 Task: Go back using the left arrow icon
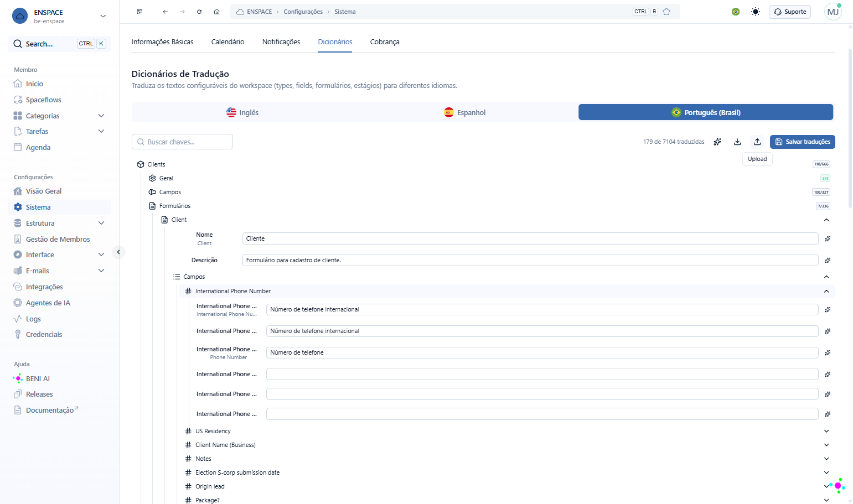pyautogui.click(x=165, y=12)
